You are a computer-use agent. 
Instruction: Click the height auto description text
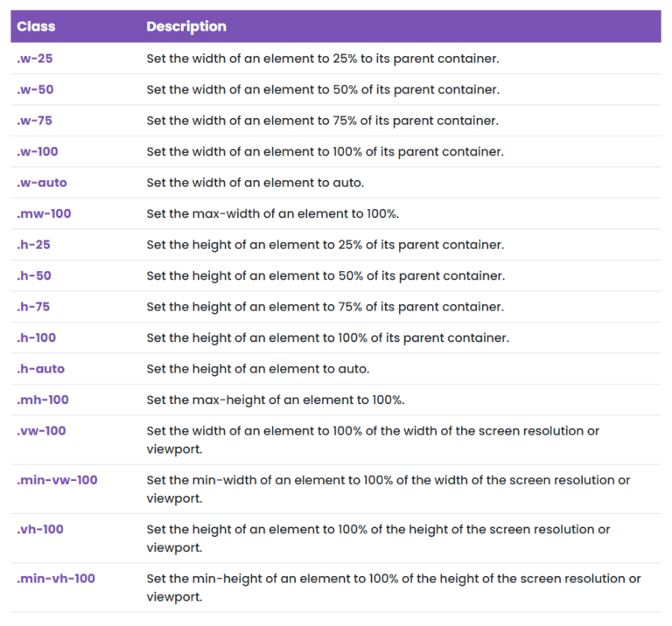coord(258,369)
